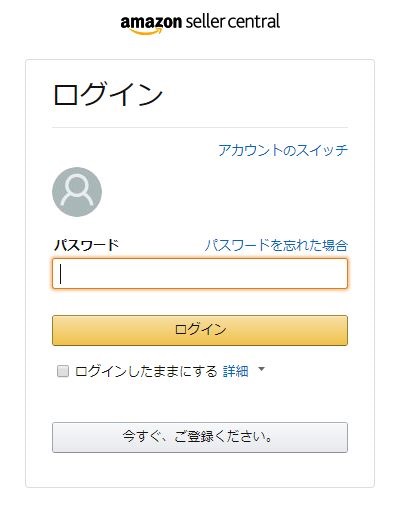Click the word 'seller' in the header
The width and height of the screenshot is (405, 512).
pos(205,21)
